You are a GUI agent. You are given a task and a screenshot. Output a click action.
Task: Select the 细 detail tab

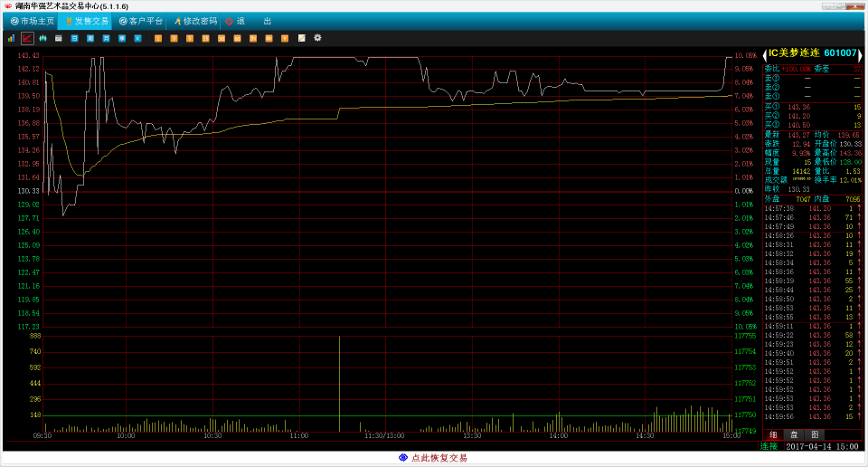773,434
